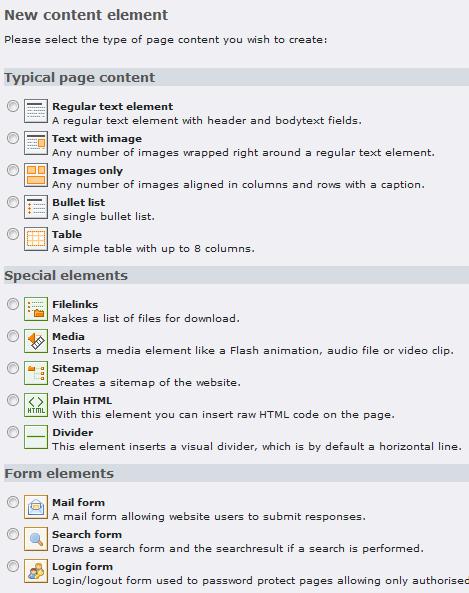Open the Sitemap title link
Screen dimensions: 469x593
(x=76, y=369)
